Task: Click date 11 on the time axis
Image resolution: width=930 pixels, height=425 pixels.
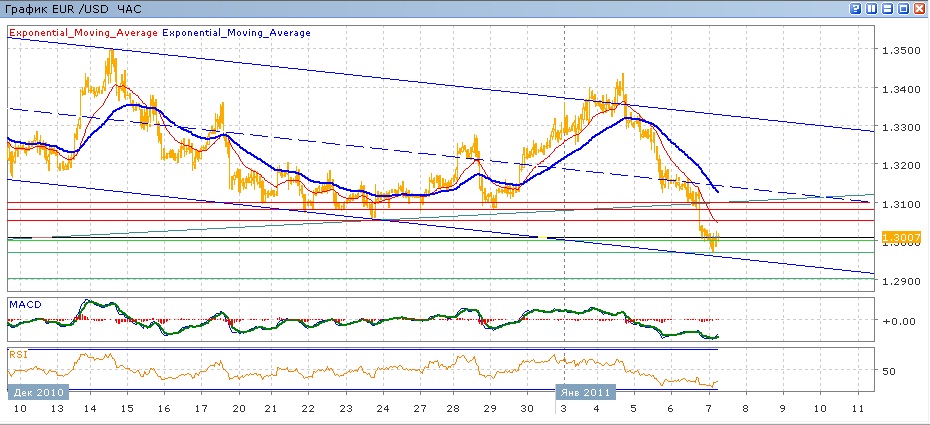Action: click(857, 411)
